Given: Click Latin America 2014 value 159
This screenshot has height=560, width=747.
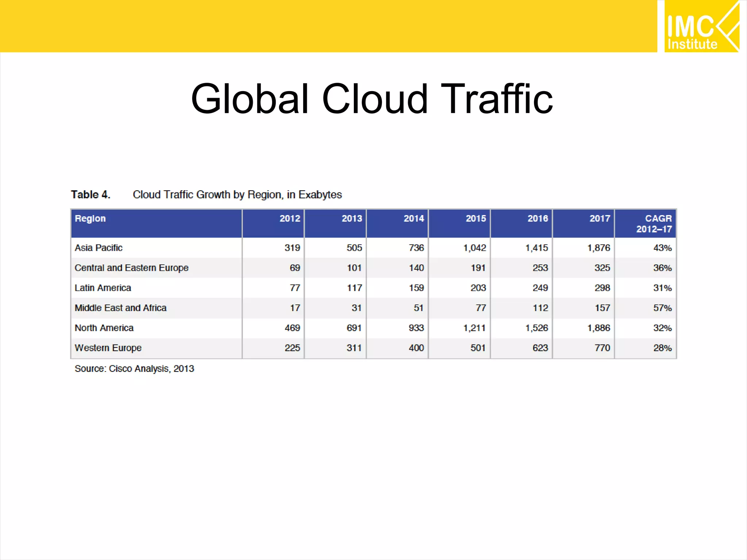Looking at the screenshot, I should [417, 288].
